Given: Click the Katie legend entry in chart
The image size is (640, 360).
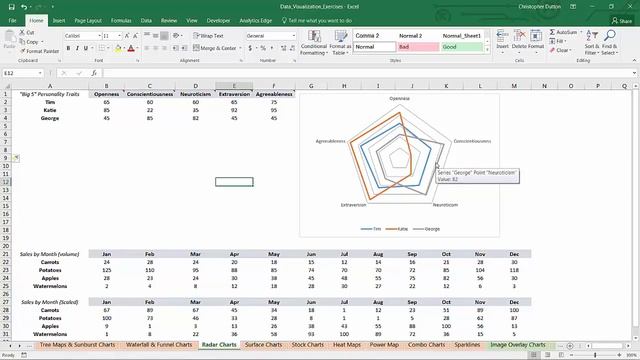Looking at the screenshot, I should (x=397, y=229).
